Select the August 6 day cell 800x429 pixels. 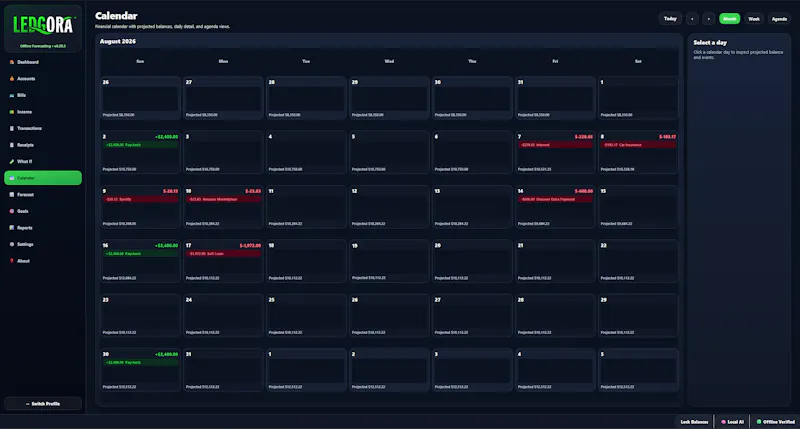472,153
